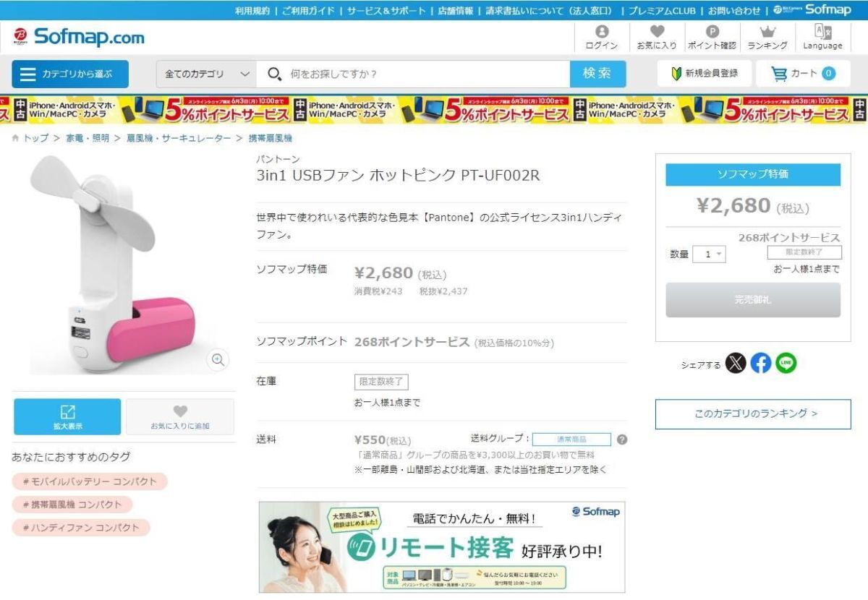Screen dimensions: 868x600
Task: Open the 数量 quantity dropdown
Action: pos(709,254)
